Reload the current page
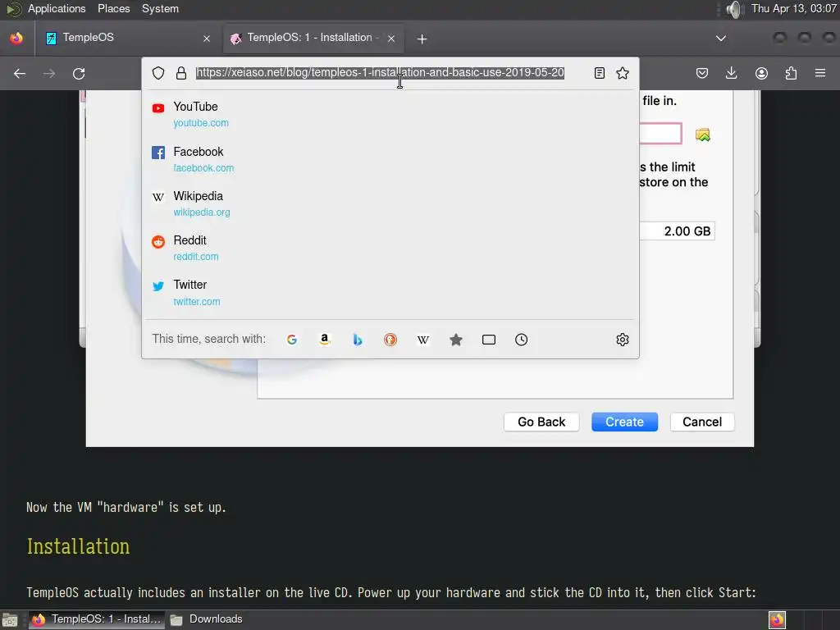Screen dimensions: 840x630 (79, 73)
